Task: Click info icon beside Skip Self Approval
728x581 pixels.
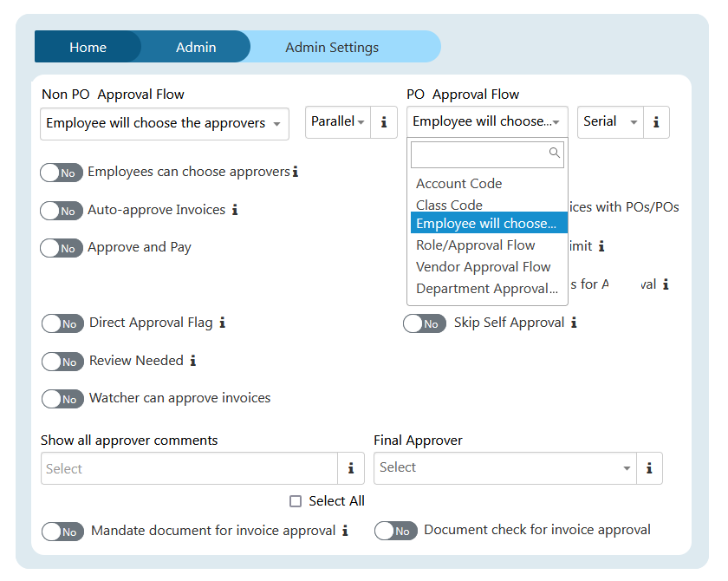Action: click(574, 323)
